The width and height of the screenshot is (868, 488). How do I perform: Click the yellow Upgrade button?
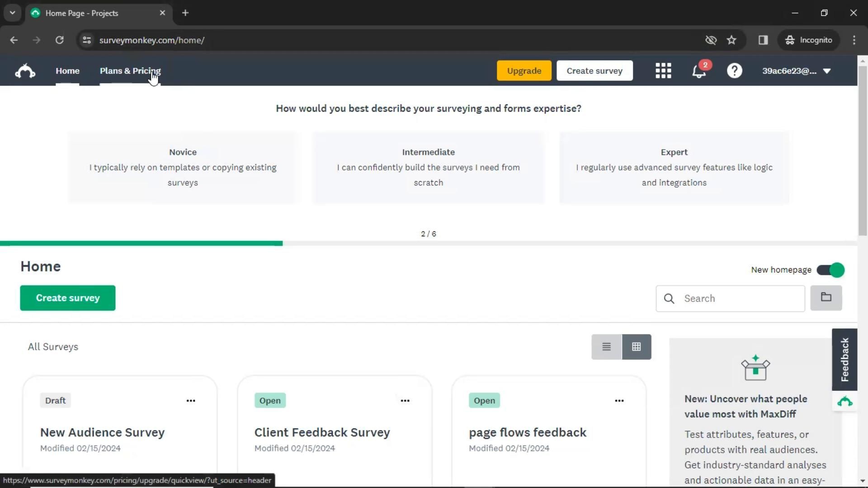[524, 71]
